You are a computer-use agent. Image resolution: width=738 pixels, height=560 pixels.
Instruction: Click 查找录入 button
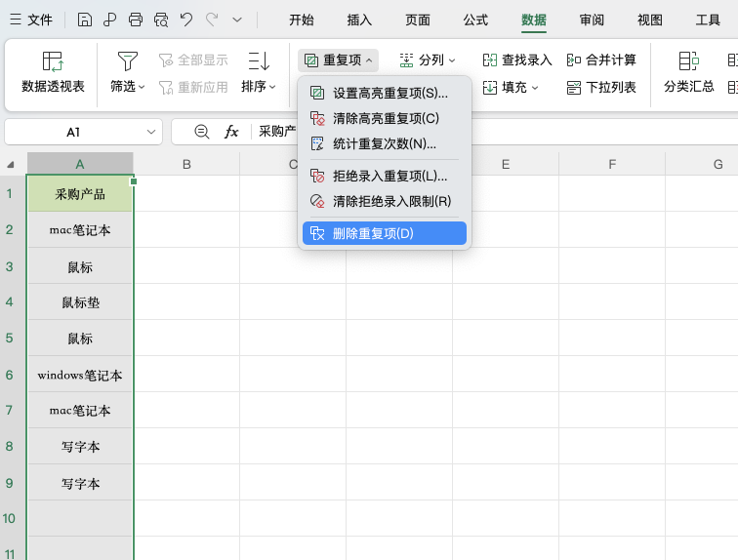pyautogui.click(x=517, y=60)
